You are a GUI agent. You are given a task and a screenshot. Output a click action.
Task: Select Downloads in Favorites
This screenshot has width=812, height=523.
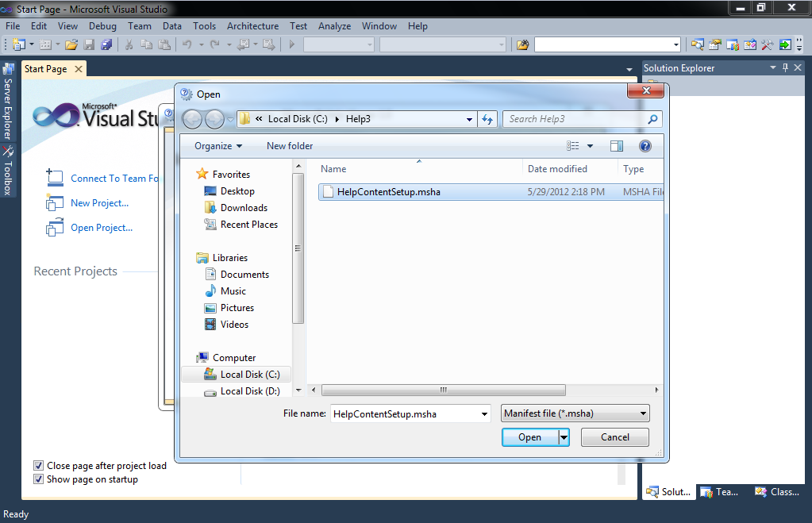244,208
